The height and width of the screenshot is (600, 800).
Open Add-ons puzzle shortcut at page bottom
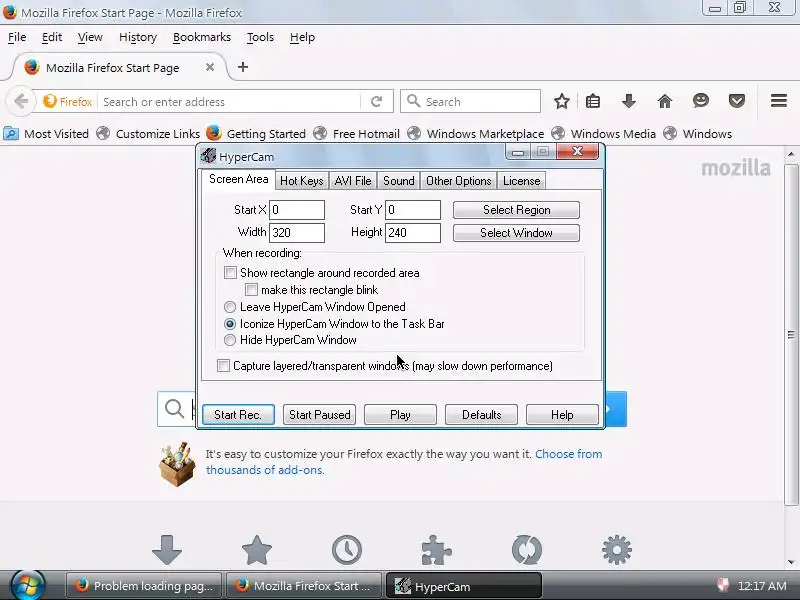[437, 550]
